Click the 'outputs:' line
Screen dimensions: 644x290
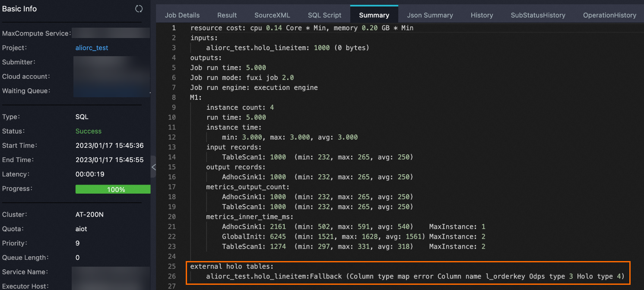(206, 58)
